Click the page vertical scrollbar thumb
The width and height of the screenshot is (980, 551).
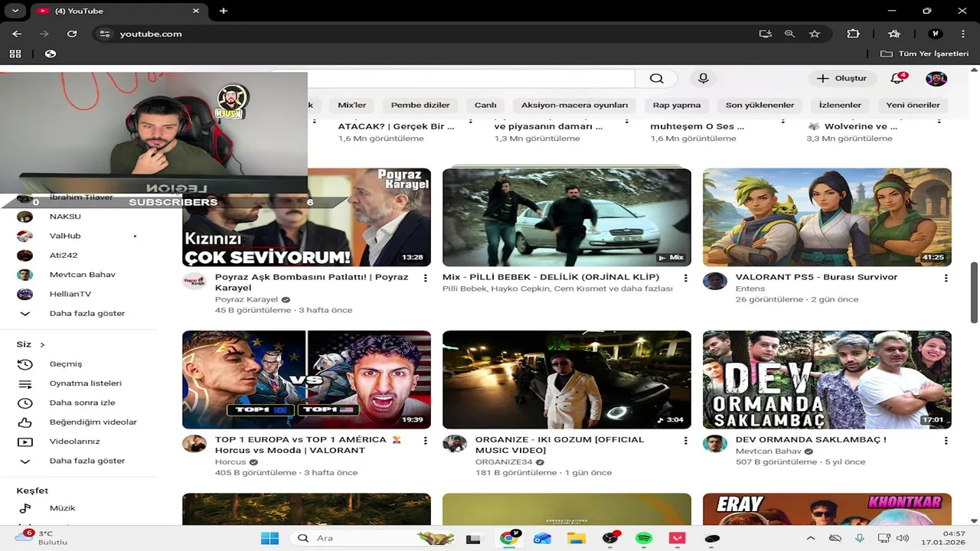tap(975, 292)
